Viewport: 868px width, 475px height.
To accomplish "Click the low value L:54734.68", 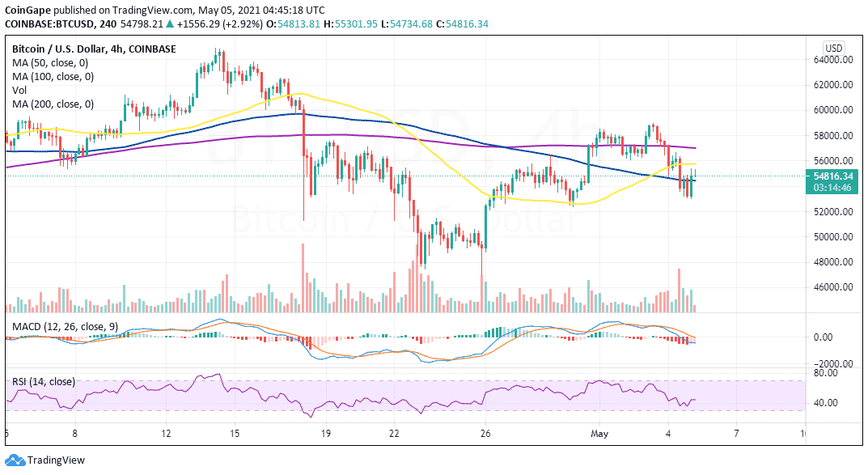I will pyautogui.click(x=406, y=23).
